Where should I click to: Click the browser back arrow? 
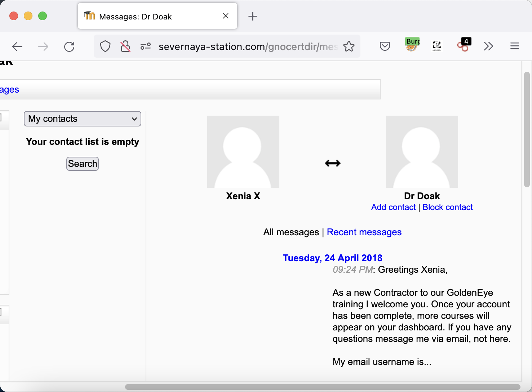[x=17, y=46]
